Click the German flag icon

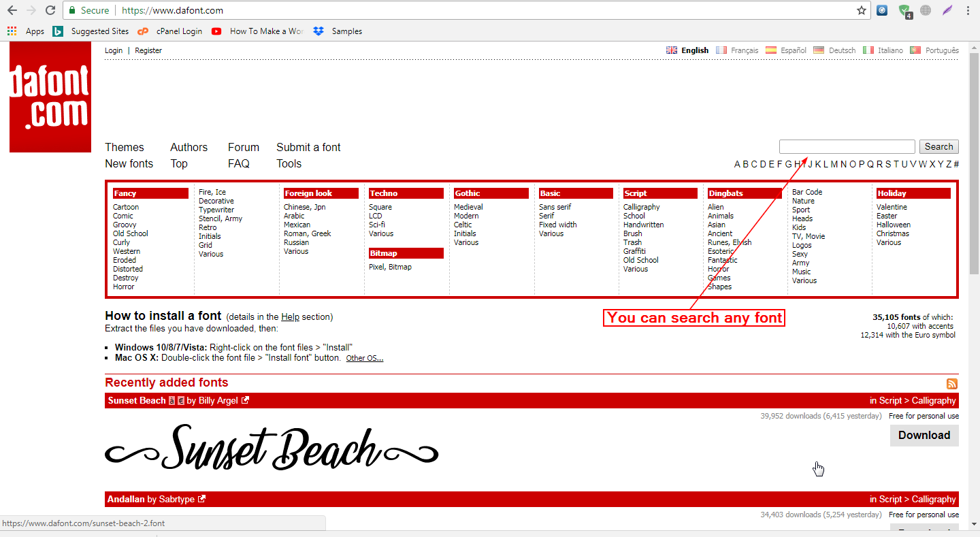click(819, 50)
